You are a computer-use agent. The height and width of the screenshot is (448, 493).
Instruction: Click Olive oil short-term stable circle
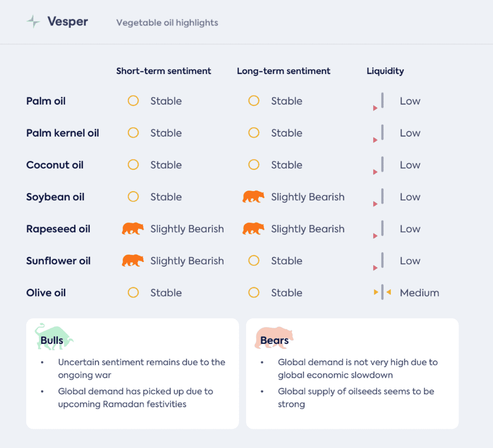coord(133,293)
